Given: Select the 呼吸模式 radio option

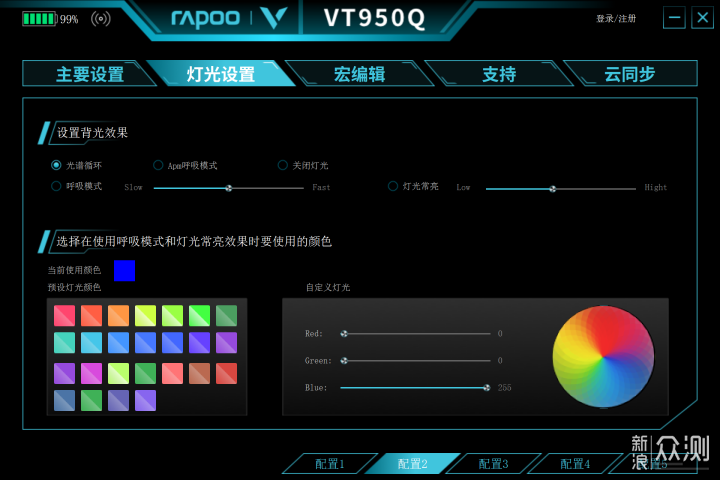Looking at the screenshot, I should coord(56,186).
